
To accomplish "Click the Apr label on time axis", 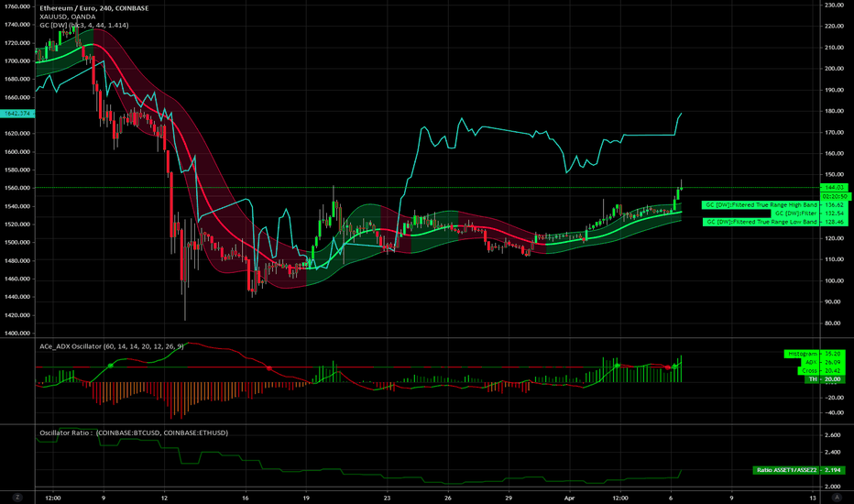I will 570,498.
